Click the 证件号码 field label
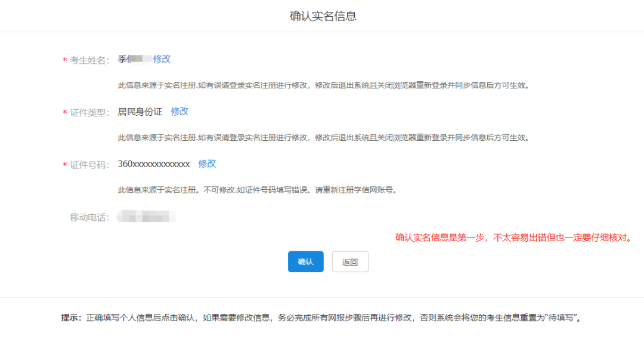The height and width of the screenshot is (339, 644). click(x=89, y=165)
